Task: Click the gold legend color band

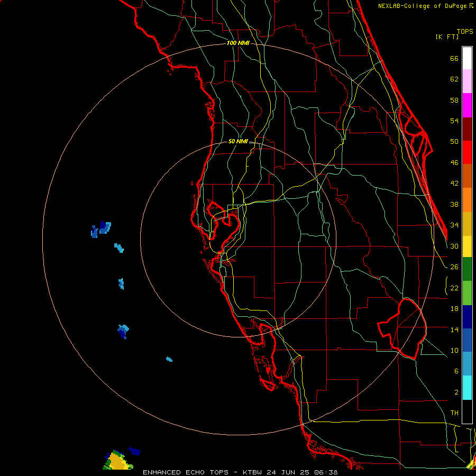Action: (467, 224)
